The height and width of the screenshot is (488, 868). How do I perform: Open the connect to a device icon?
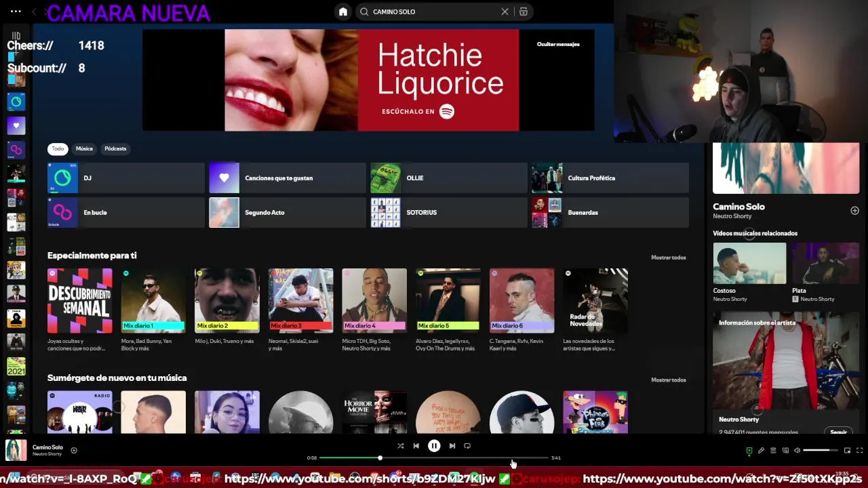tap(785, 450)
